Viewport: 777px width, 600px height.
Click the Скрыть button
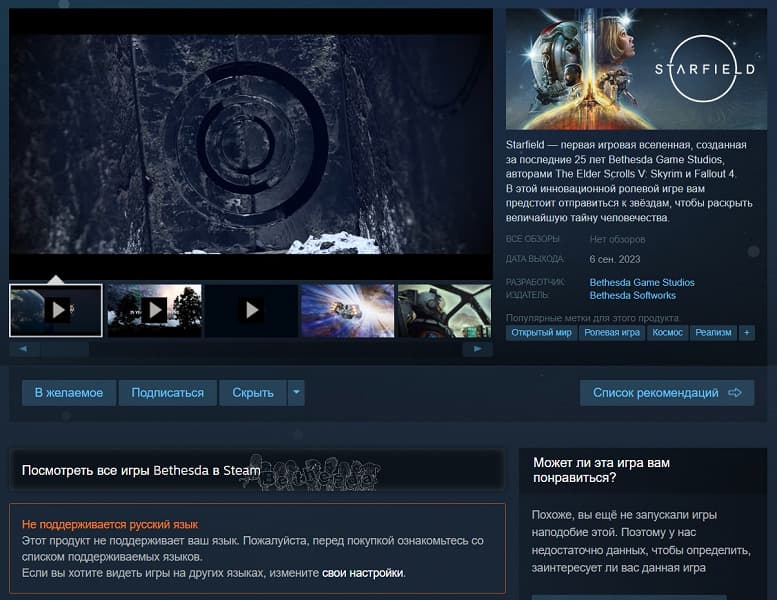[x=253, y=393]
